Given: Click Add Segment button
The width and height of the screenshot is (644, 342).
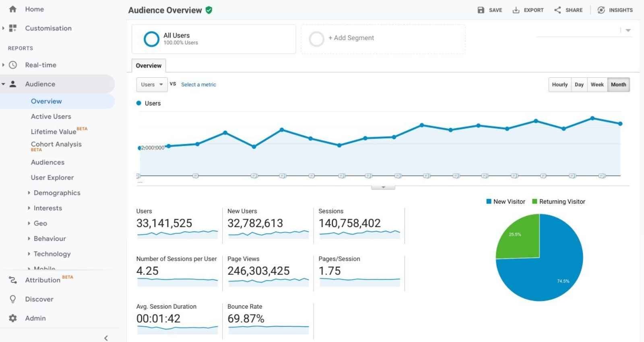Looking at the screenshot, I should click(351, 38).
